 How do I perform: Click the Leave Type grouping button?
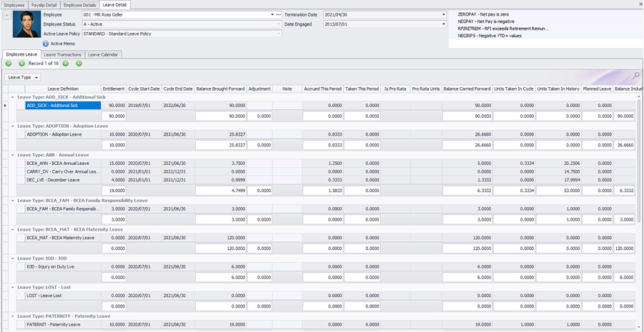[x=22, y=76]
